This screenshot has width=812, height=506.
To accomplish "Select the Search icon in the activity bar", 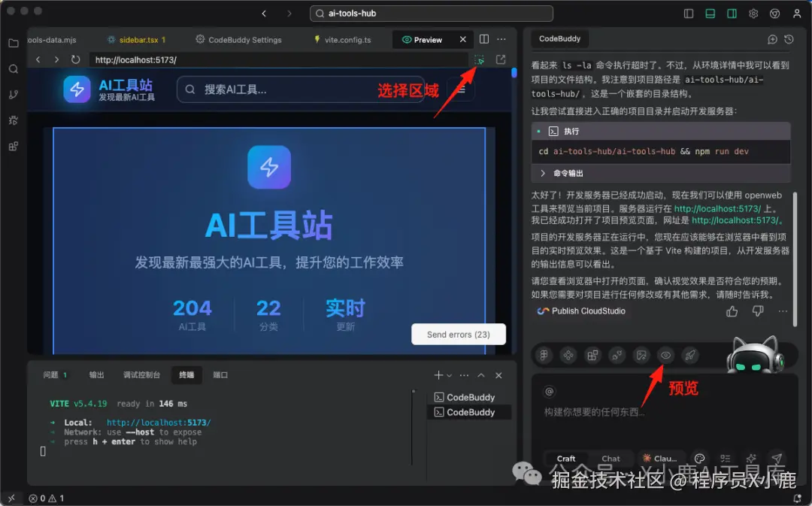I will [13, 68].
